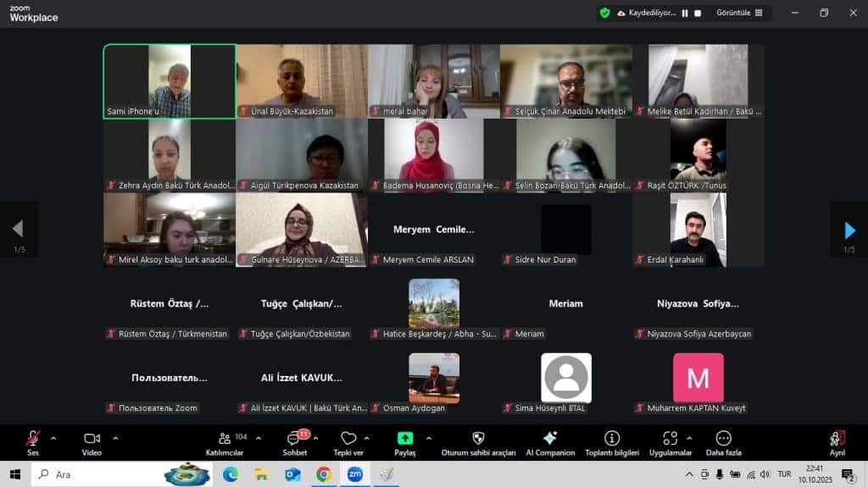The image size is (868, 487).
Task: Open the Katılımcılar participants panel
Action: pyautogui.click(x=225, y=442)
